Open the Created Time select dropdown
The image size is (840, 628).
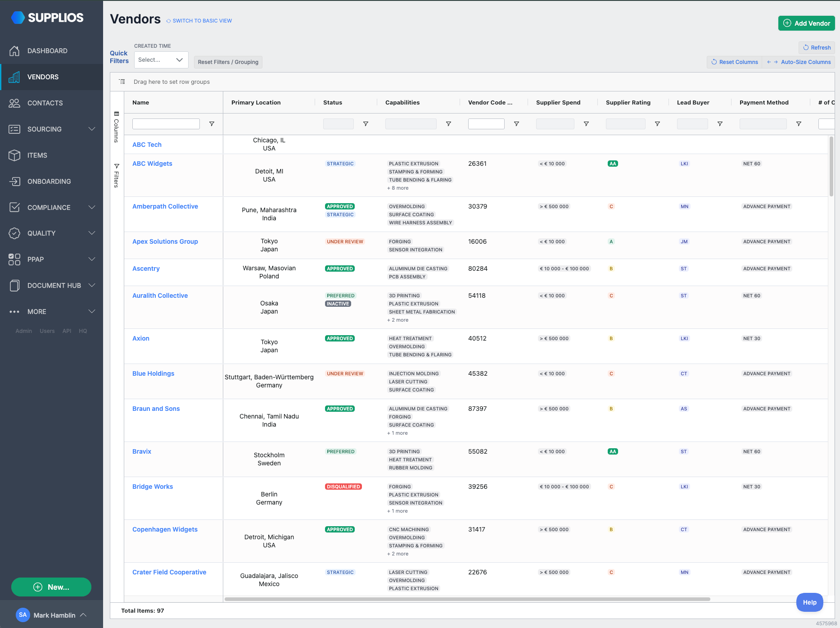click(x=161, y=60)
